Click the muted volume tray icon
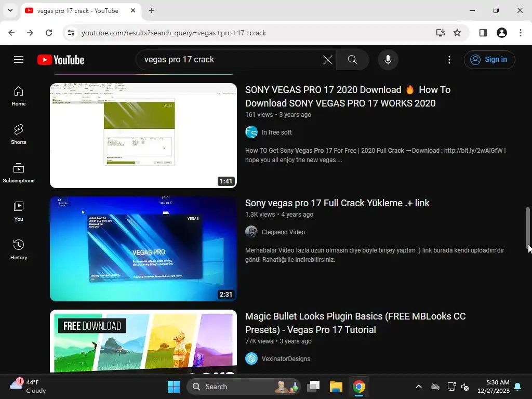532x399 pixels. click(x=465, y=387)
